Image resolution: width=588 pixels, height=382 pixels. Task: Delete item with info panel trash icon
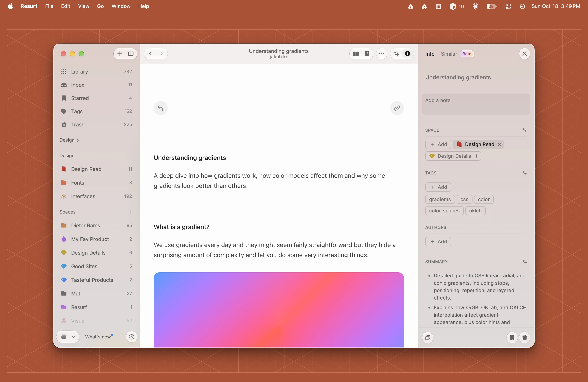coord(524,337)
